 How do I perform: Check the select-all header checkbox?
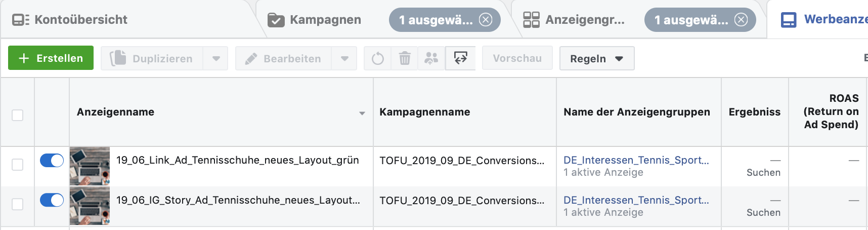point(18,116)
